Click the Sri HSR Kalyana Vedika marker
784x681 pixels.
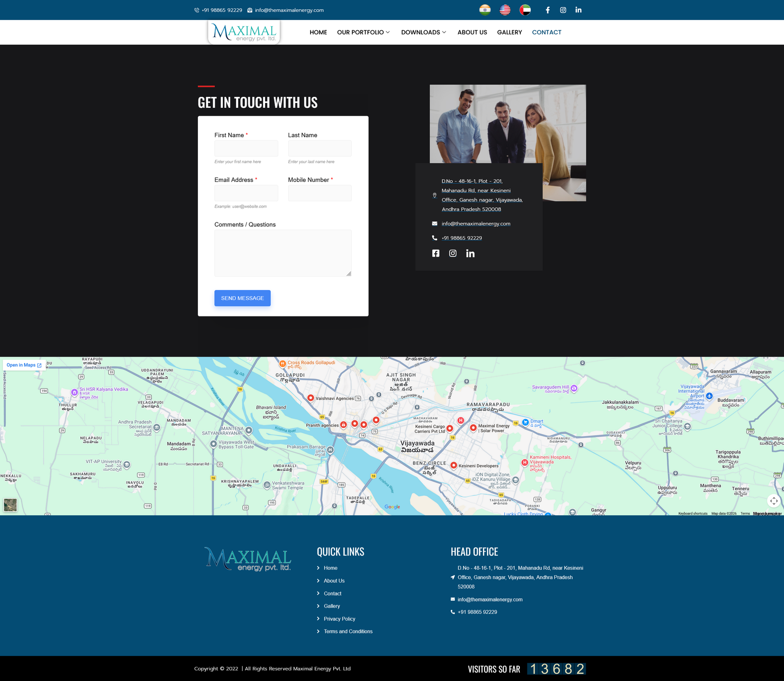click(x=74, y=392)
